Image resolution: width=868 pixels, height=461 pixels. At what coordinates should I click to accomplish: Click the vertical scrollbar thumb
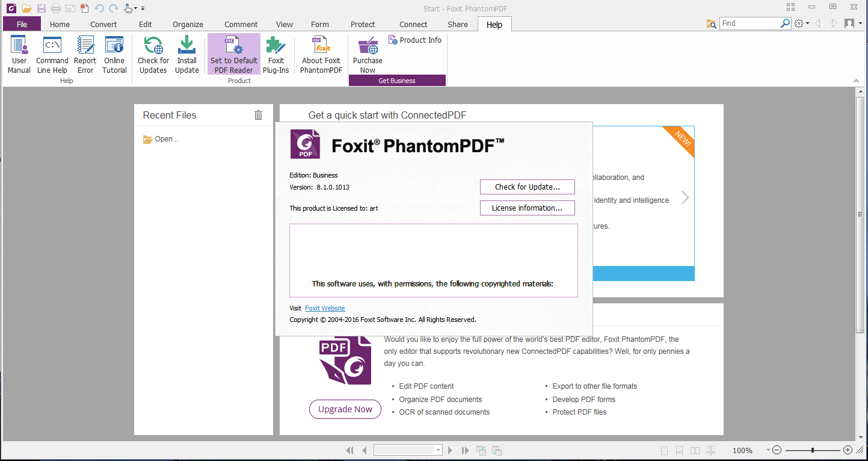coord(860,214)
